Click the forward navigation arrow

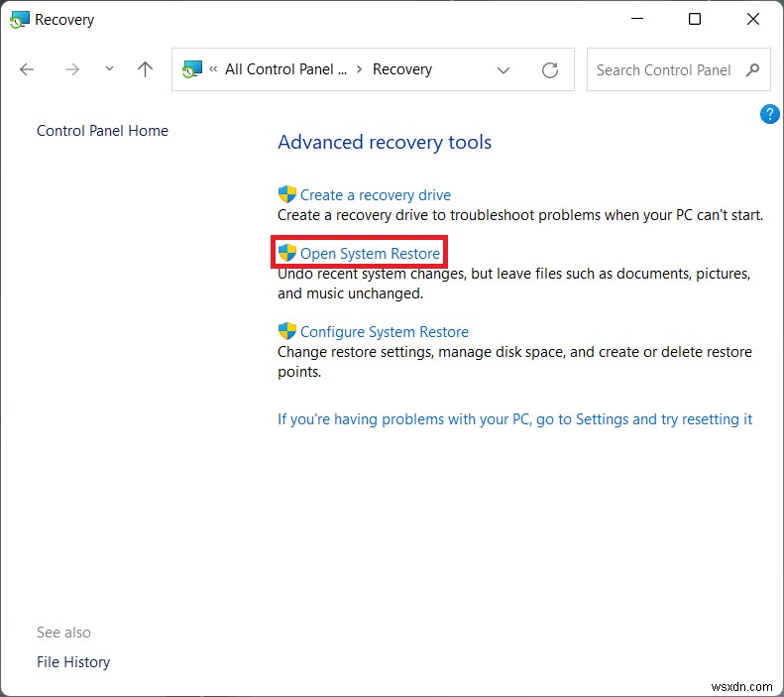(72, 69)
